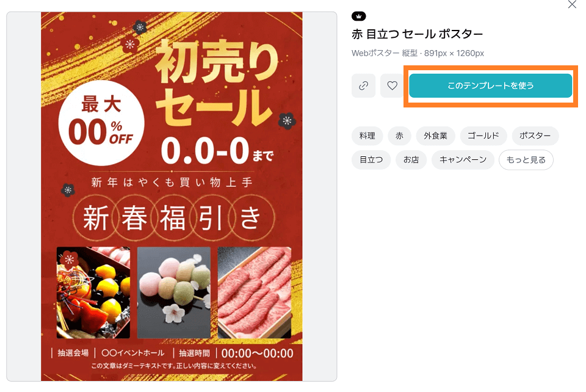Viewport: 586px width, 392px height.
Task: Click the crown premium badge icon
Action: pos(359,16)
